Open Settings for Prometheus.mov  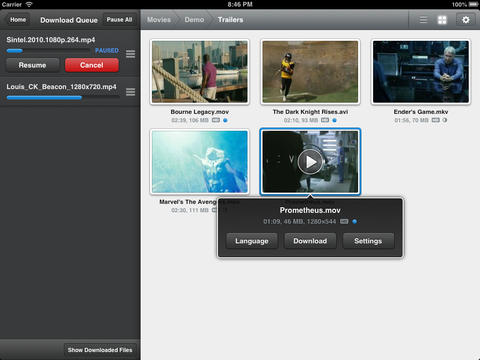[x=368, y=241]
